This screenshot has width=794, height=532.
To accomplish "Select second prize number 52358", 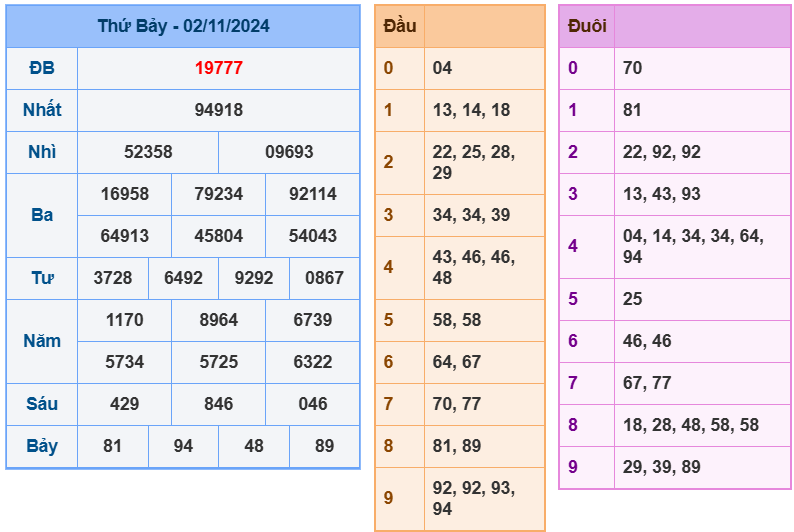I will coord(148,152).
